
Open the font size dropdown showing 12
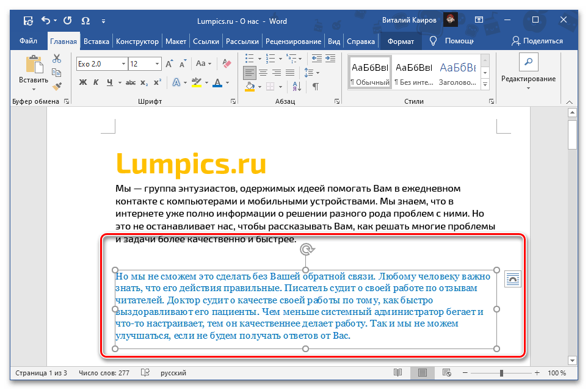(x=157, y=63)
